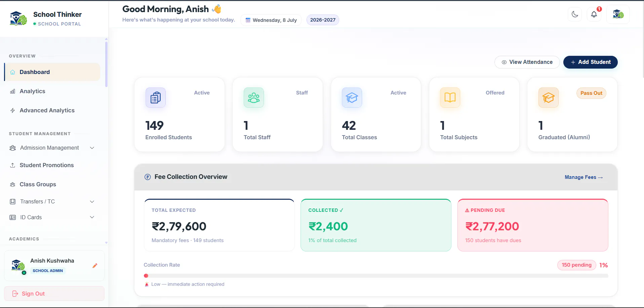Click the Class Groups icon
The height and width of the screenshot is (308, 644).
[13, 184]
